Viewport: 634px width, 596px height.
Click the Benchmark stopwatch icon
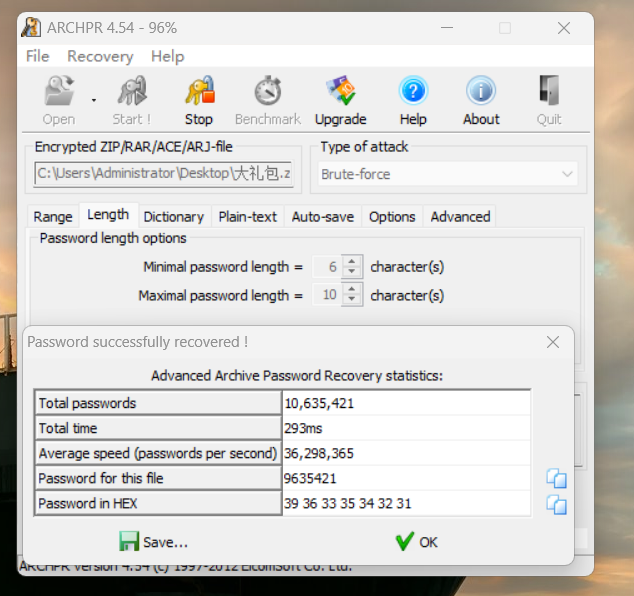[x=268, y=91]
